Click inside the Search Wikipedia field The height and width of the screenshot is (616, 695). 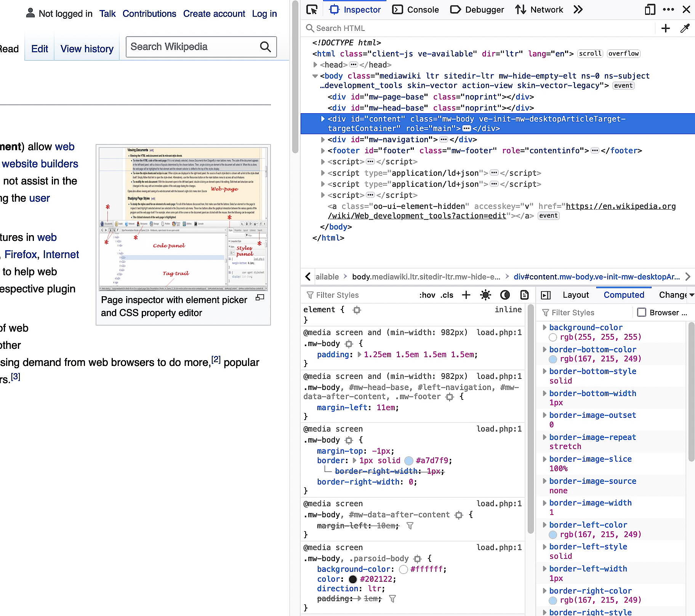pos(192,47)
